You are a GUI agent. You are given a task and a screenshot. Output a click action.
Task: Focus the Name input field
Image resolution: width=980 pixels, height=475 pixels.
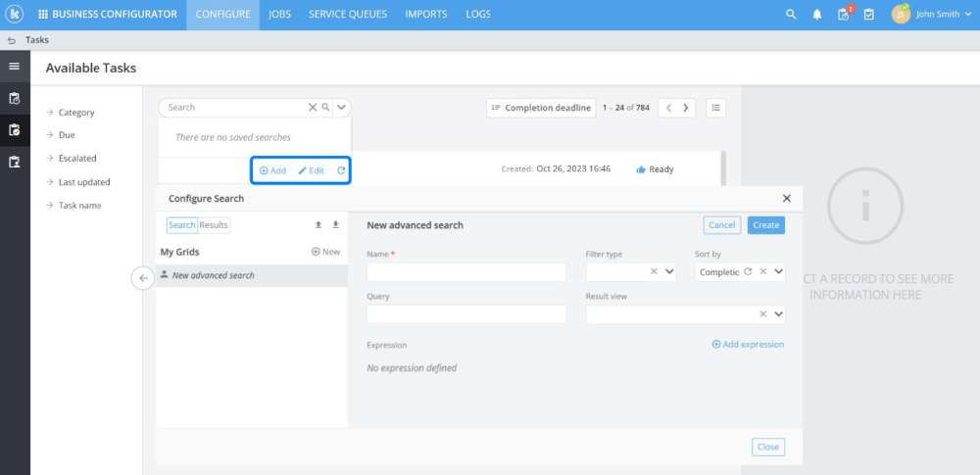click(x=466, y=272)
